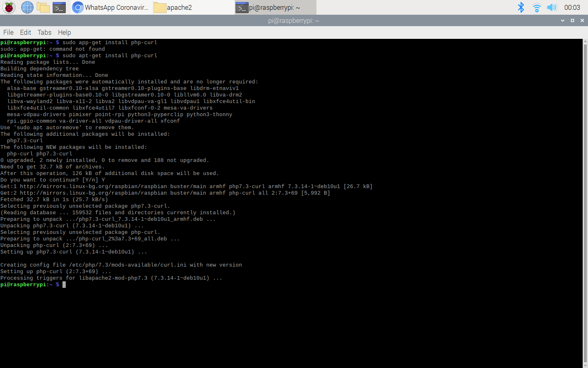Select the pi@raspberrypi terminal taskbar entry
The image size is (588, 368).
[275, 7]
